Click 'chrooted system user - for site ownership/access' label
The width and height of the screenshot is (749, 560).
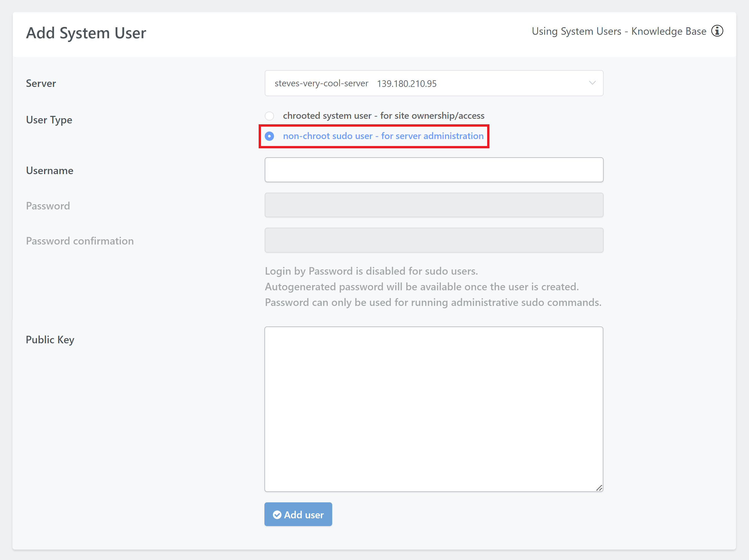(x=383, y=116)
